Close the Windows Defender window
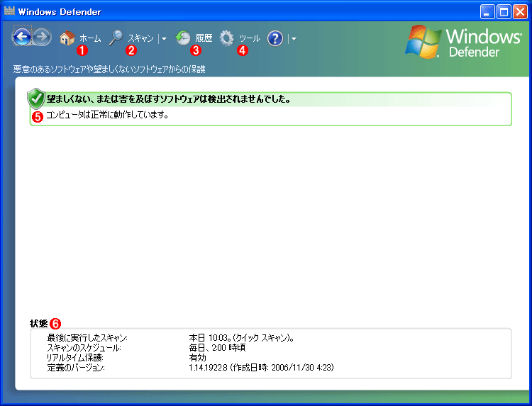Image resolution: width=532 pixels, height=406 pixels. tap(520, 12)
